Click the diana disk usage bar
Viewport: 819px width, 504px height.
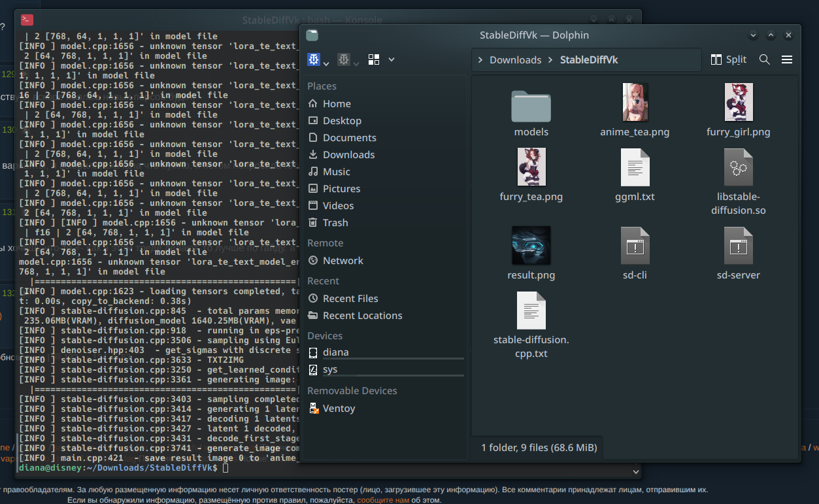pyautogui.click(x=393, y=359)
